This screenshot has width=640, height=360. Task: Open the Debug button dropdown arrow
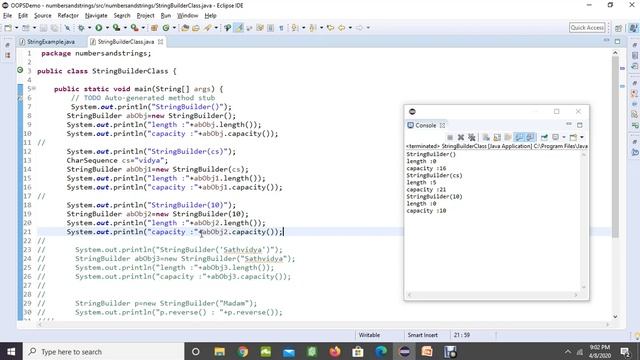click(x=89, y=28)
